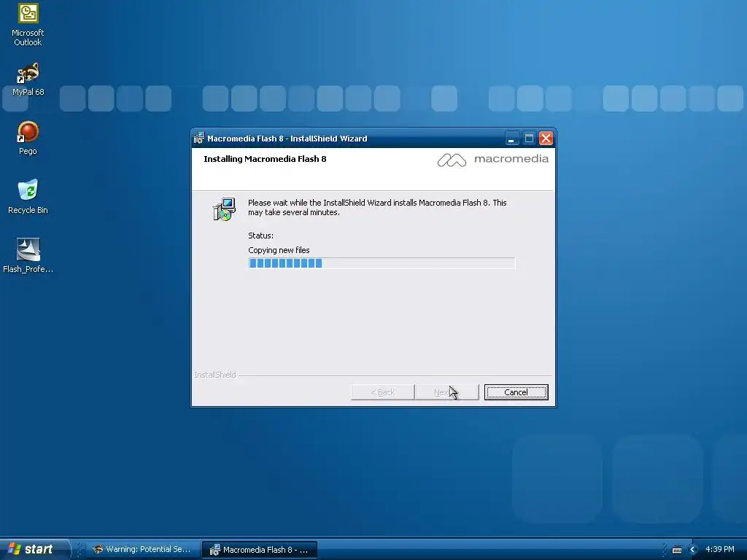Viewport: 747px width, 560px height.
Task: Click the Cancel button in the installer
Action: click(516, 392)
